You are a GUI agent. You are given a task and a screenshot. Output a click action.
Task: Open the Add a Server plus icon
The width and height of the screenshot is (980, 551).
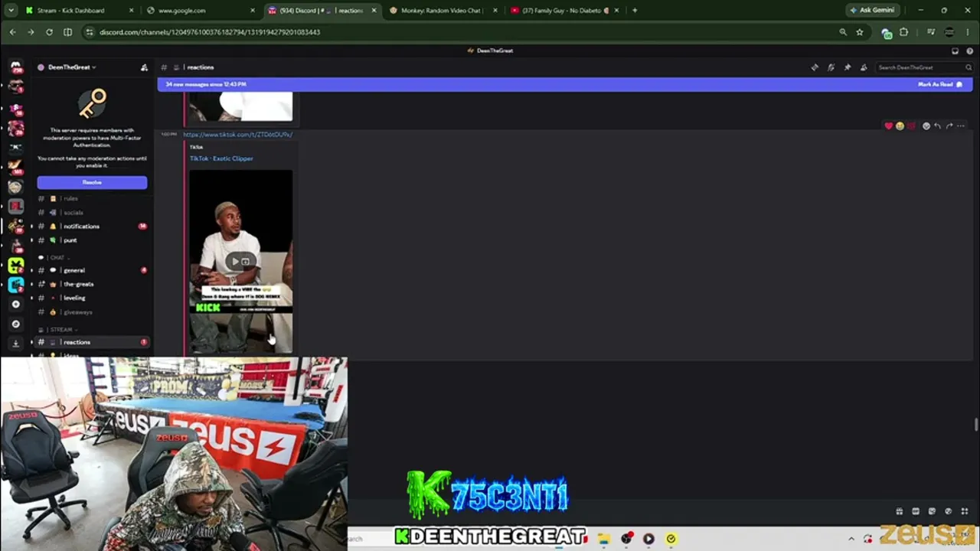[15, 304]
